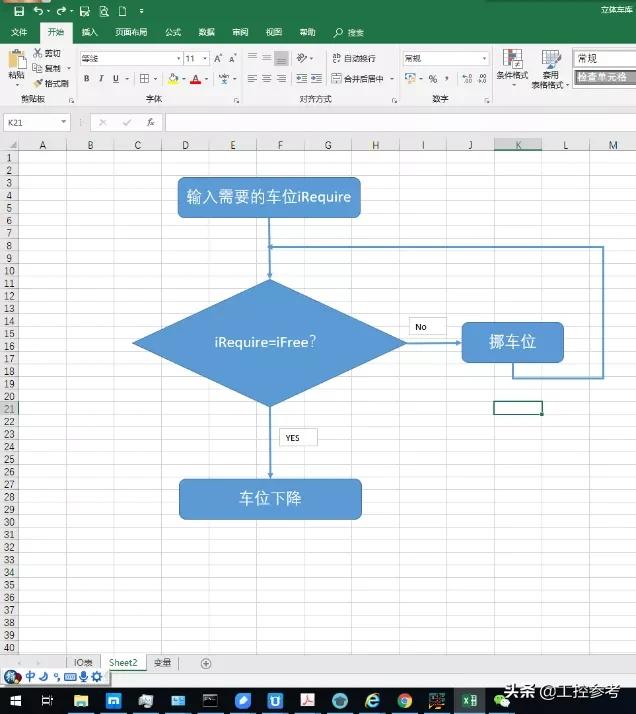Toggle the Bottom Align icon
This screenshot has height=714, width=636.
click(x=281, y=58)
